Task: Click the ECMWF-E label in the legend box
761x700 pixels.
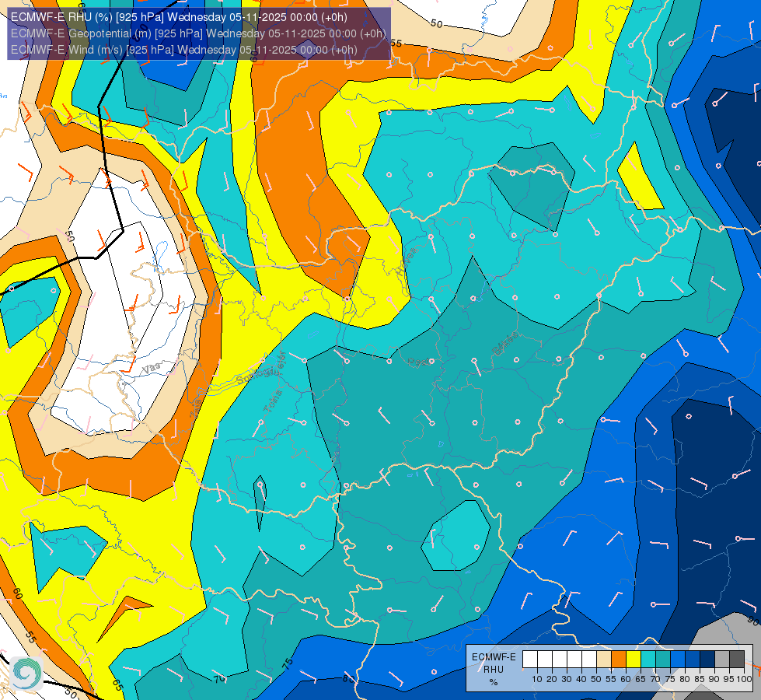Action: [494, 657]
